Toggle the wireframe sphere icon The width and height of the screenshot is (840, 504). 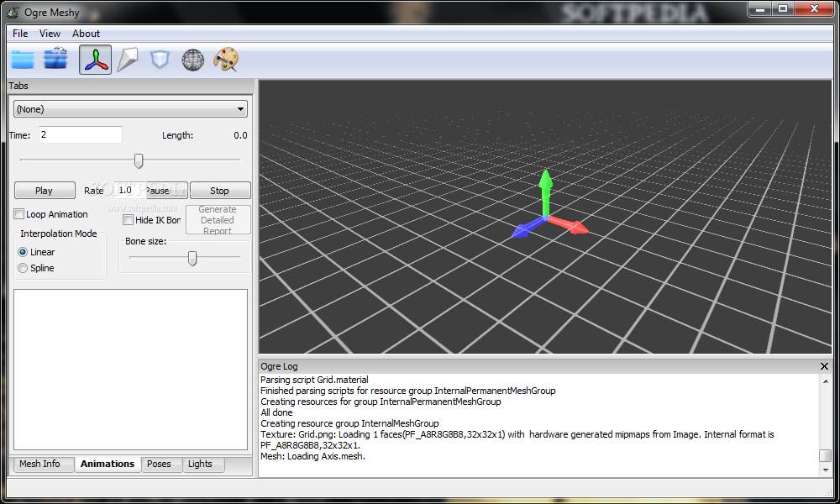193,60
